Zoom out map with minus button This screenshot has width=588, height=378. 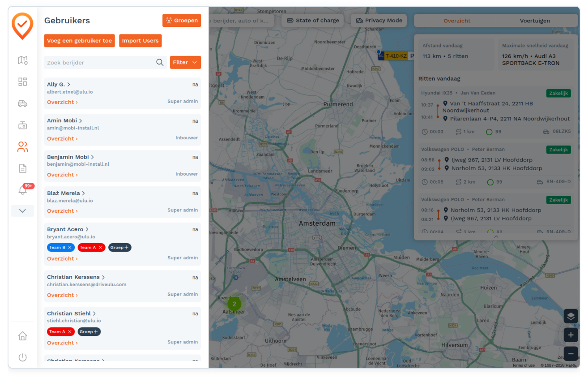click(x=571, y=354)
